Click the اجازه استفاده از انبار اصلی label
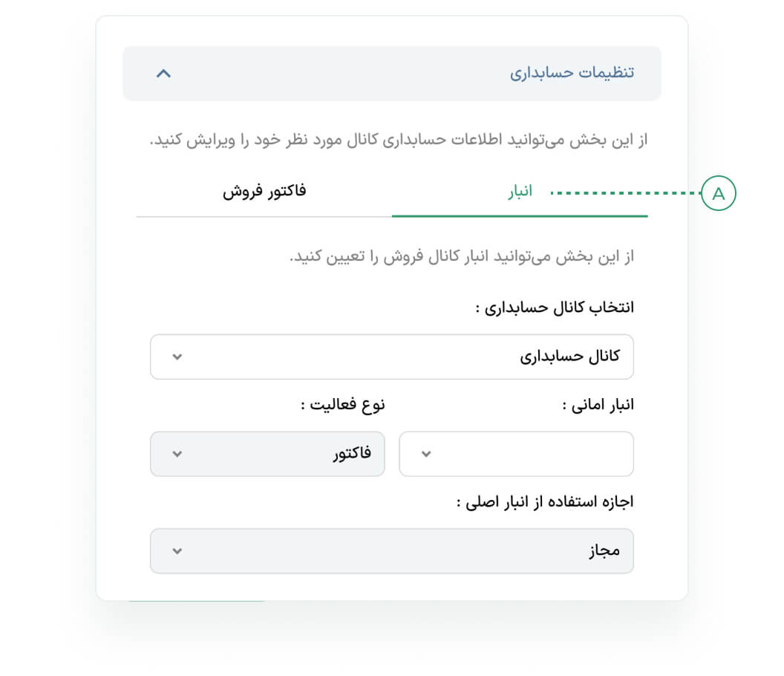The width and height of the screenshot is (784, 676). (545, 502)
